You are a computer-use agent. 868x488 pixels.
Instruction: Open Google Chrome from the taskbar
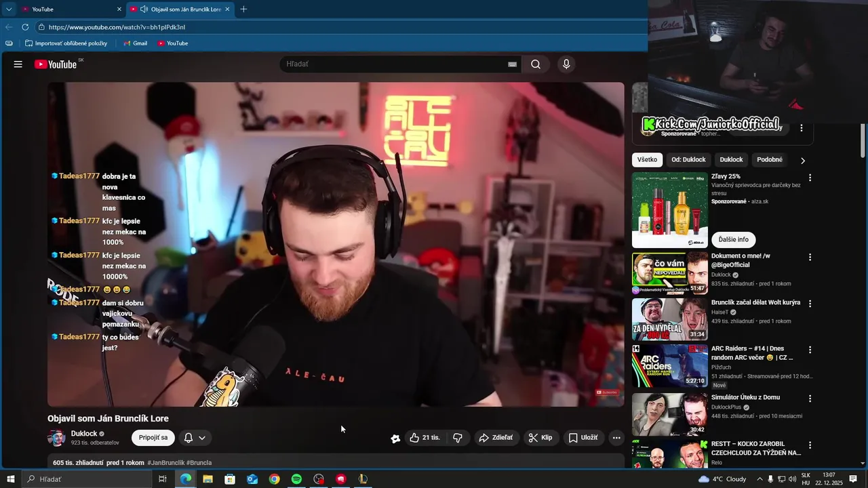pos(274,479)
